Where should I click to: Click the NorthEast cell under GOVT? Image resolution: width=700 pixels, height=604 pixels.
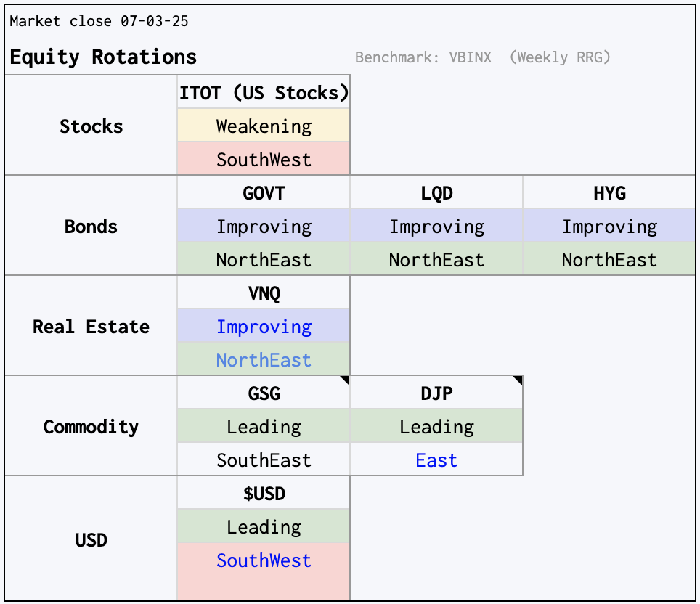click(x=264, y=259)
